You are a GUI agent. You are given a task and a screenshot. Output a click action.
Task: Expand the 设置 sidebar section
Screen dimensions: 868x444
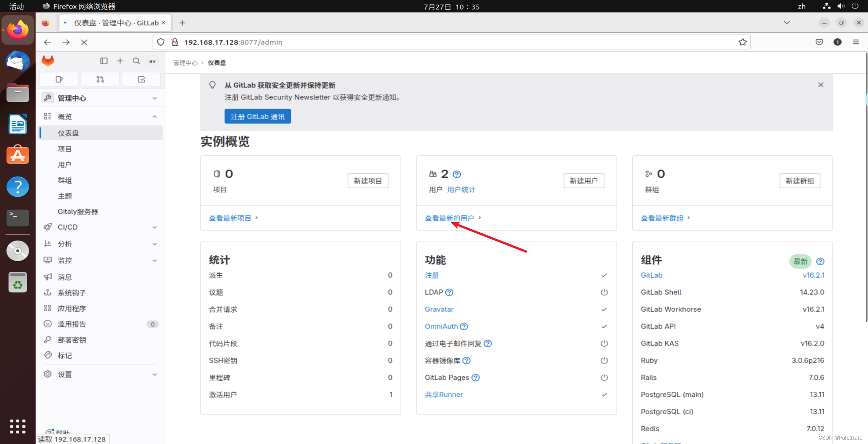(100, 375)
